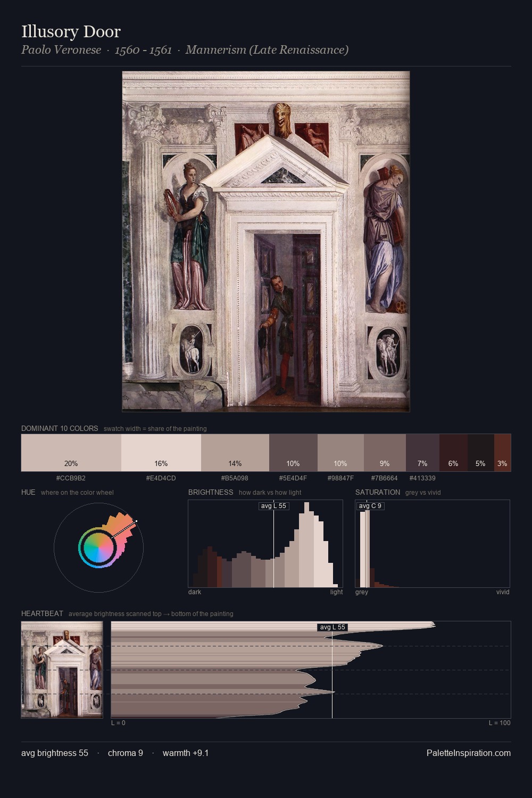This screenshot has height=798, width=532.
Task: Click the avg brightness 55 footer stat
Action: (x=55, y=753)
